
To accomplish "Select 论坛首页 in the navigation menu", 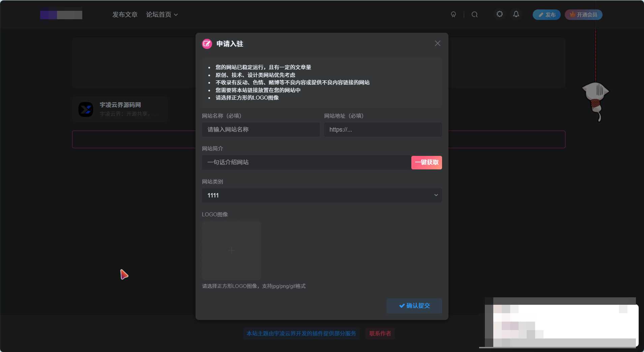I will (159, 15).
